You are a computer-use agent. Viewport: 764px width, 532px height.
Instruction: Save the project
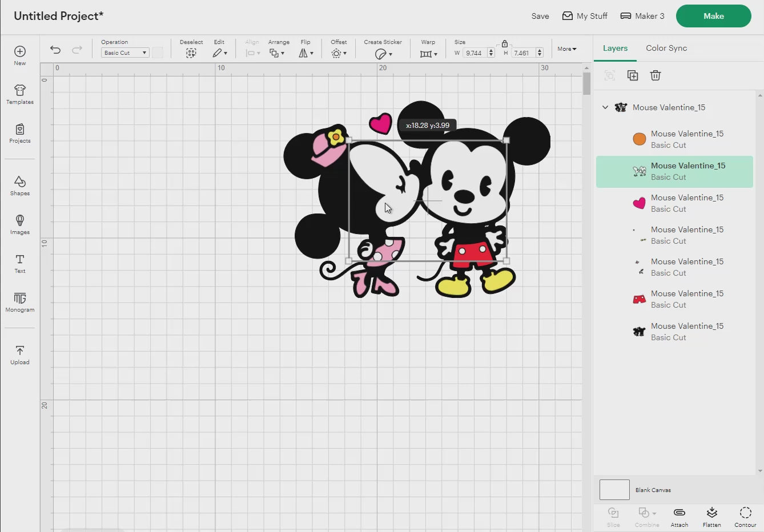click(x=540, y=16)
